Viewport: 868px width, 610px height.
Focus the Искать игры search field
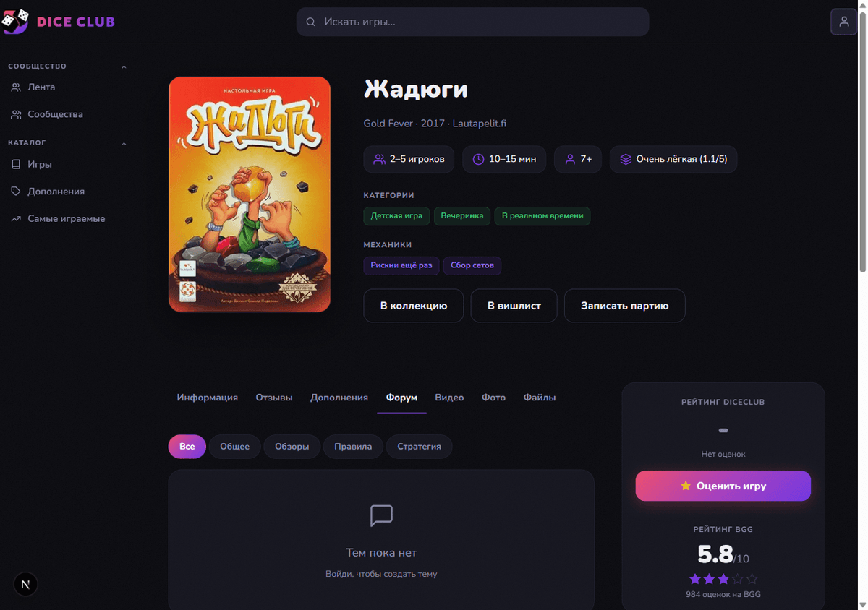pyautogui.click(x=472, y=22)
